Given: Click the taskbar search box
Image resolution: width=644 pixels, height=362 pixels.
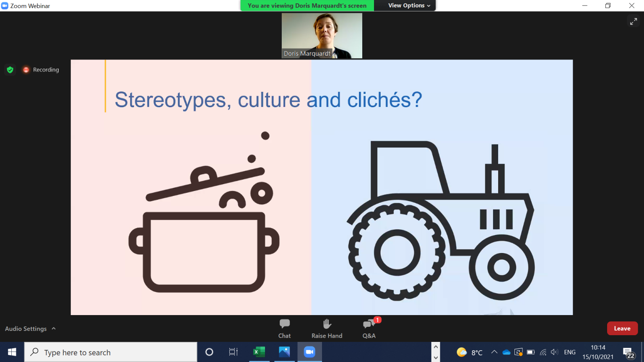Looking at the screenshot, I should click(x=111, y=352).
